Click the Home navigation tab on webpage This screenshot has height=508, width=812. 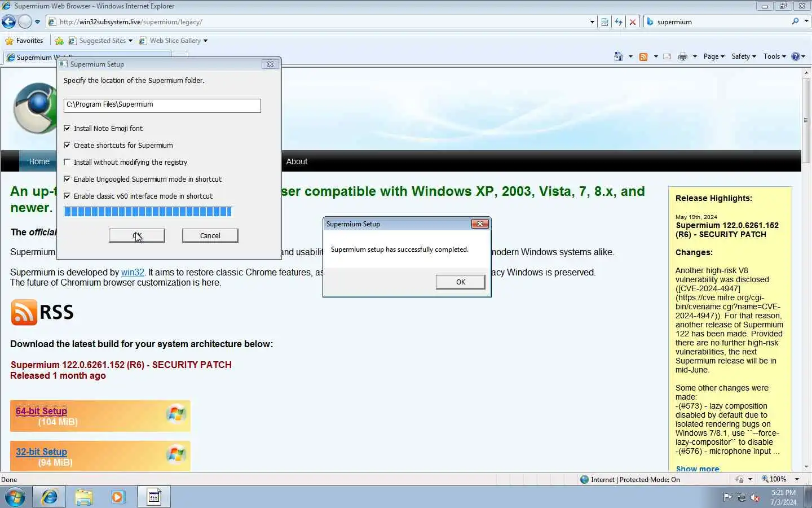39,161
